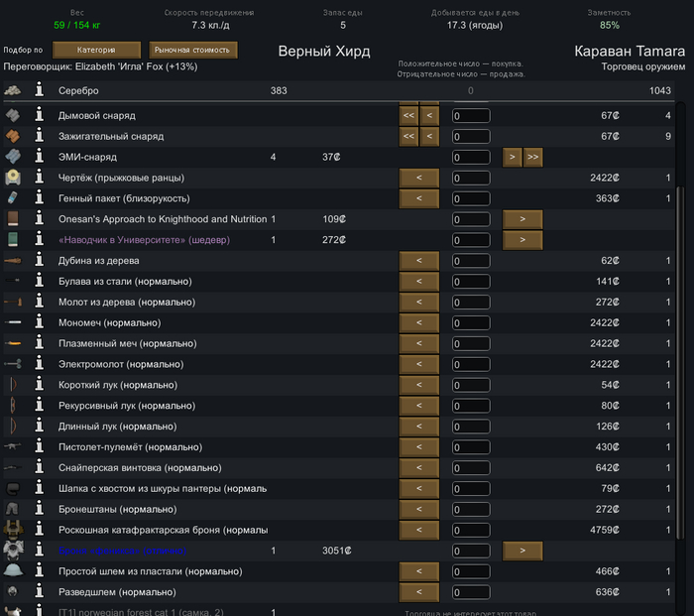The height and width of the screenshot is (616, 694).
Task: Click the info icon next to Серебро
Action: point(39,91)
